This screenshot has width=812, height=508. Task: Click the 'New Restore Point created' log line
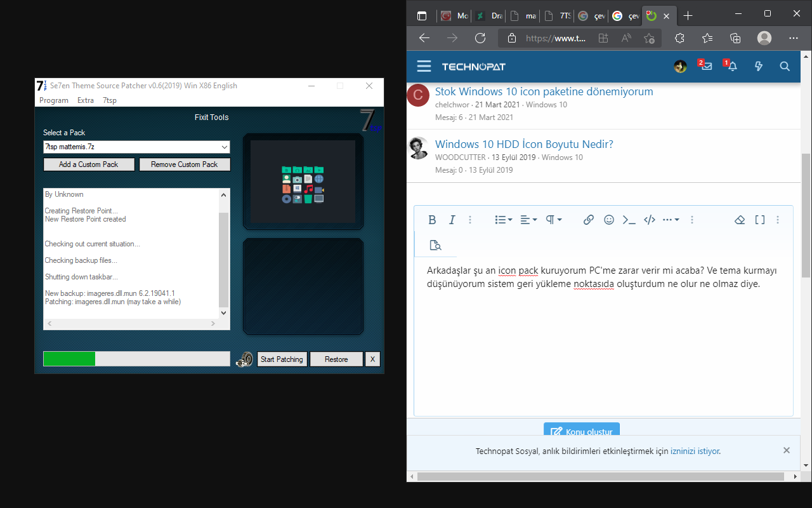[x=85, y=219]
